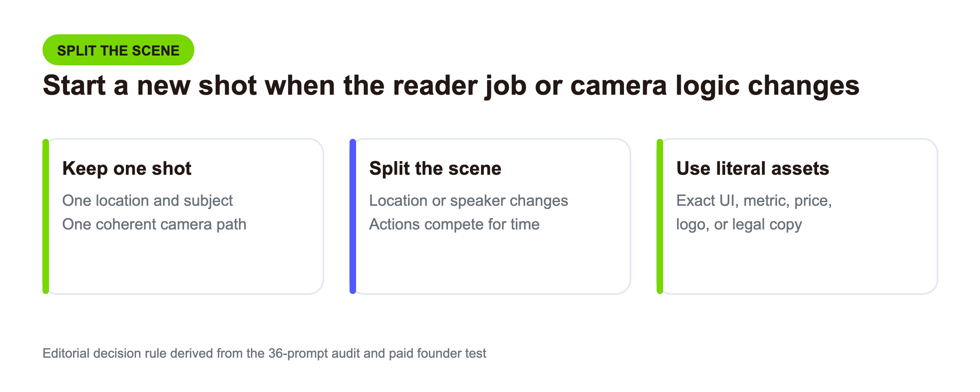Click 'One coherent camera path' text

tap(154, 224)
